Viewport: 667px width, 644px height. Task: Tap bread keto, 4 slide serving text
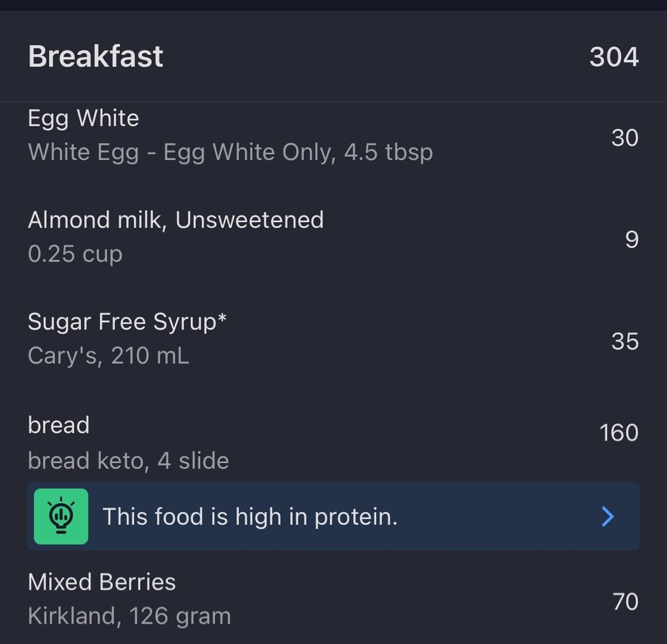click(128, 460)
